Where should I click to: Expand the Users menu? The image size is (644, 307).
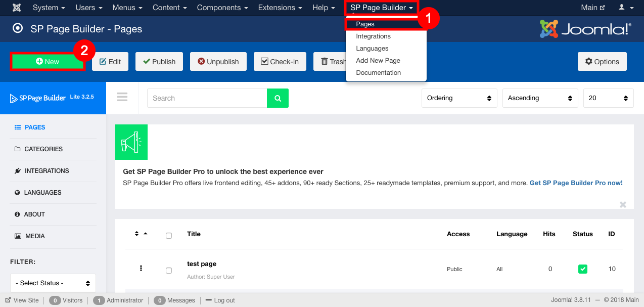[x=89, y=8]
